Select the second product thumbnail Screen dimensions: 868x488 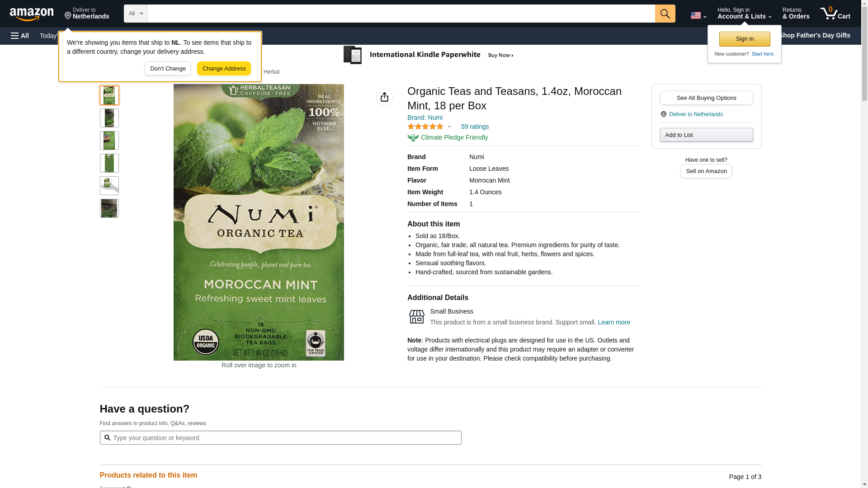click(x=109, y=118)
